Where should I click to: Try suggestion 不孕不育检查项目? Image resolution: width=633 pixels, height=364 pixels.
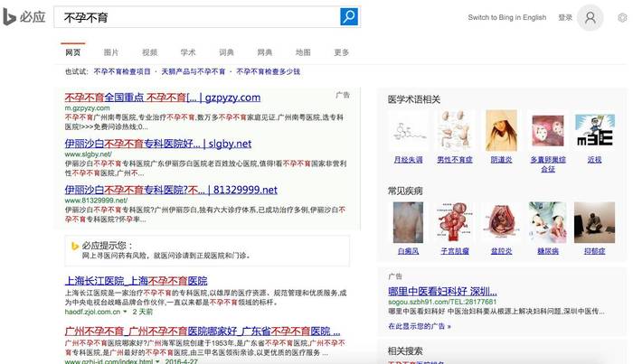tap(122, 71)
